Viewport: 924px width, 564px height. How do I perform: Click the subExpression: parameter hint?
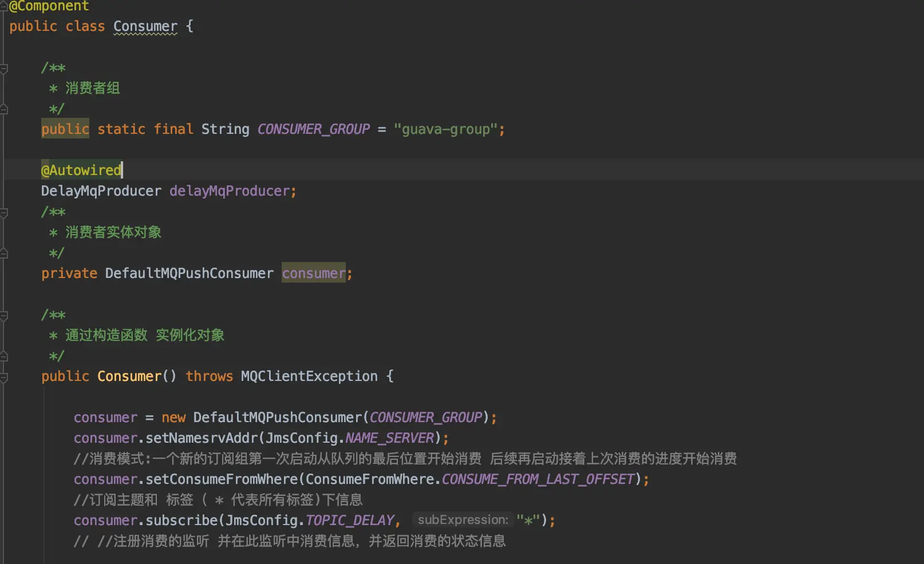coord(463,520)
